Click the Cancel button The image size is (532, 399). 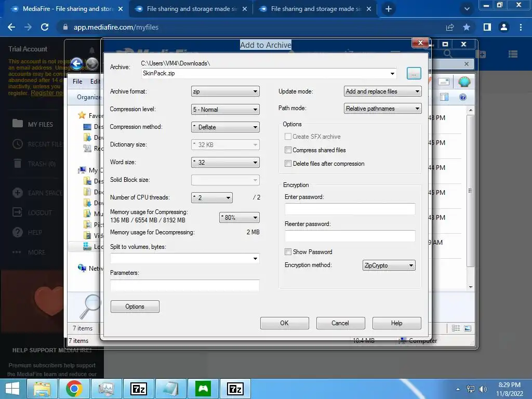click(x=340, y=323)
